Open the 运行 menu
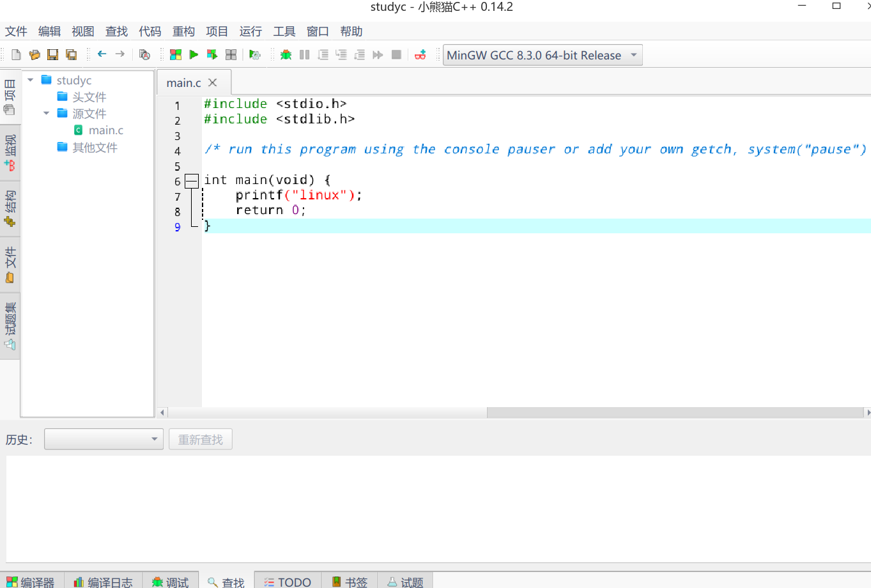Screen dimensions: 871x588 251,31
